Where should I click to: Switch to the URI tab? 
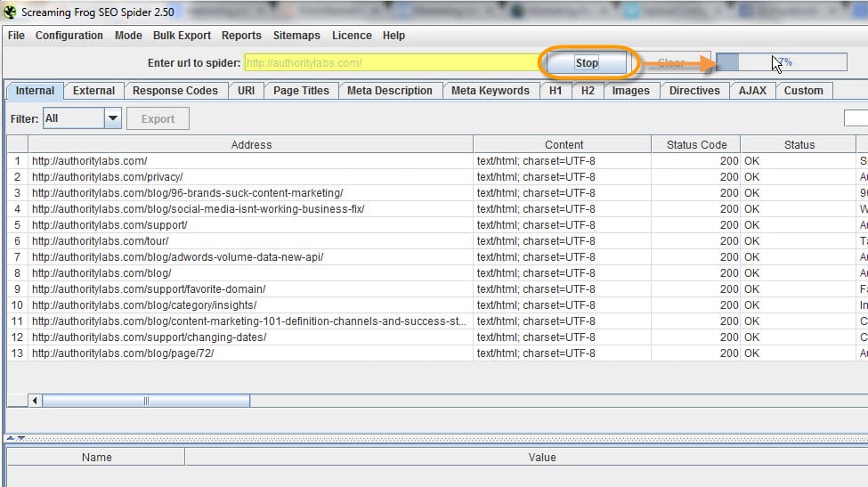coord(247,91)
